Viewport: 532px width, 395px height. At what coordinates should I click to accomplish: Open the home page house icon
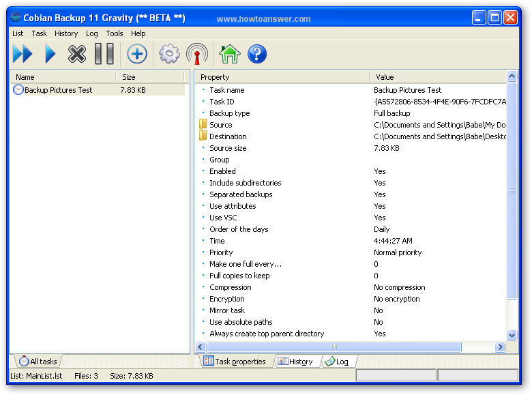click(x=230, y=54)
